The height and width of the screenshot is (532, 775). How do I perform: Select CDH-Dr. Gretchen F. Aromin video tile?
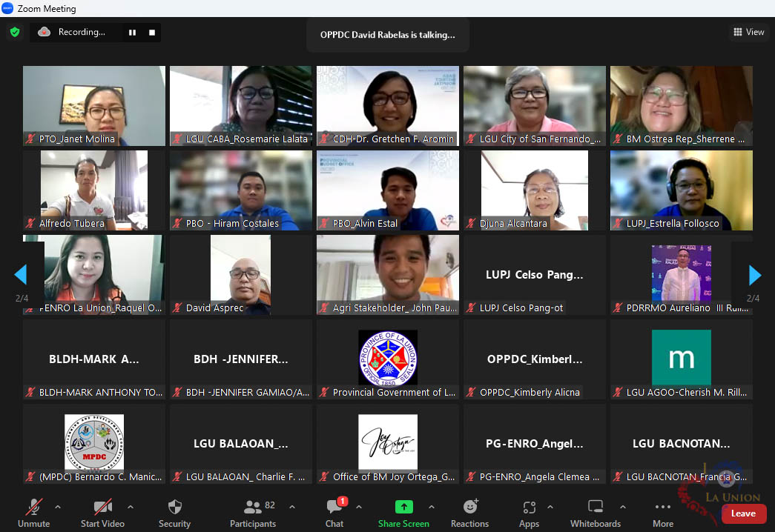click(x=388, y=106)
